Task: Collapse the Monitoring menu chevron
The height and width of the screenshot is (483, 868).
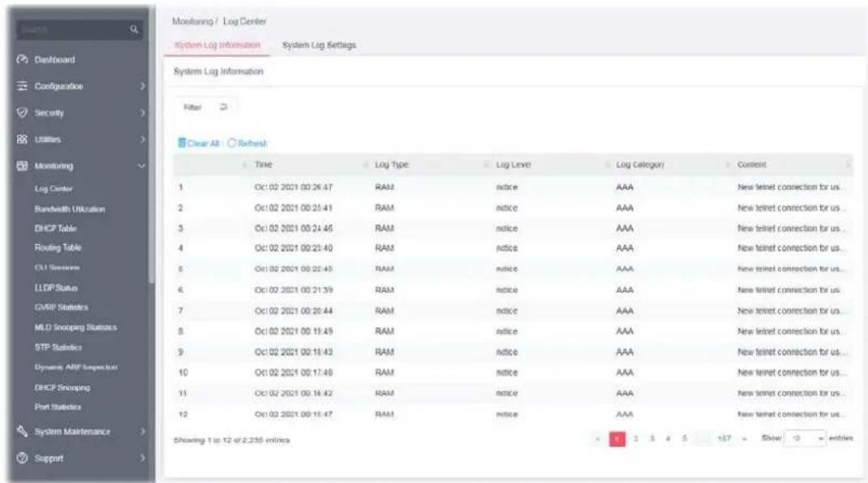Action: (142, 166)
